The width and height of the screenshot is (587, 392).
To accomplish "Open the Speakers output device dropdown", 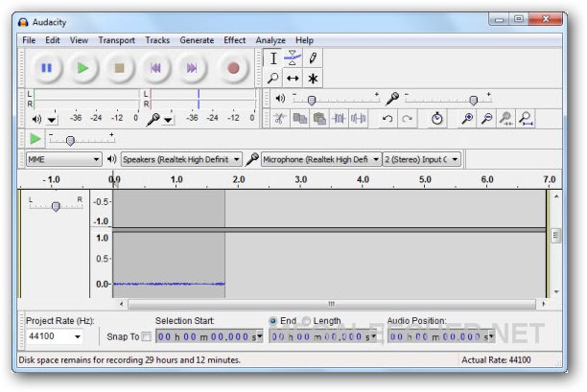I will click(181, 159).
